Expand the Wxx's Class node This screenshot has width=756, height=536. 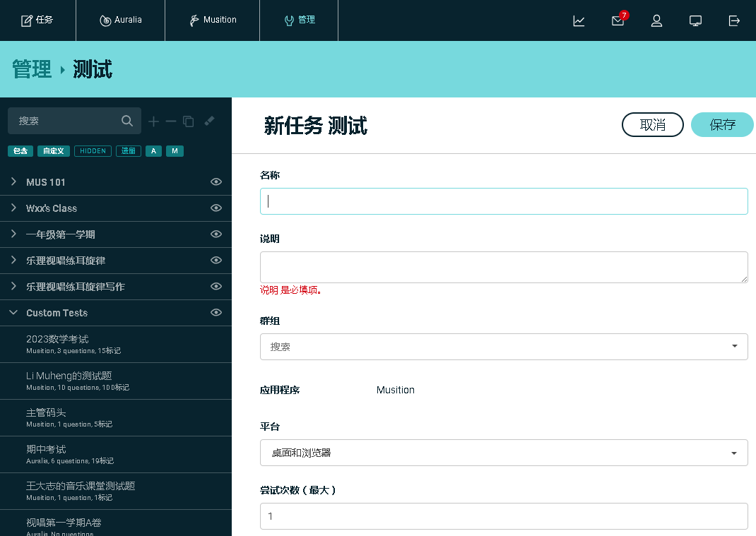(x=13, y=208)
